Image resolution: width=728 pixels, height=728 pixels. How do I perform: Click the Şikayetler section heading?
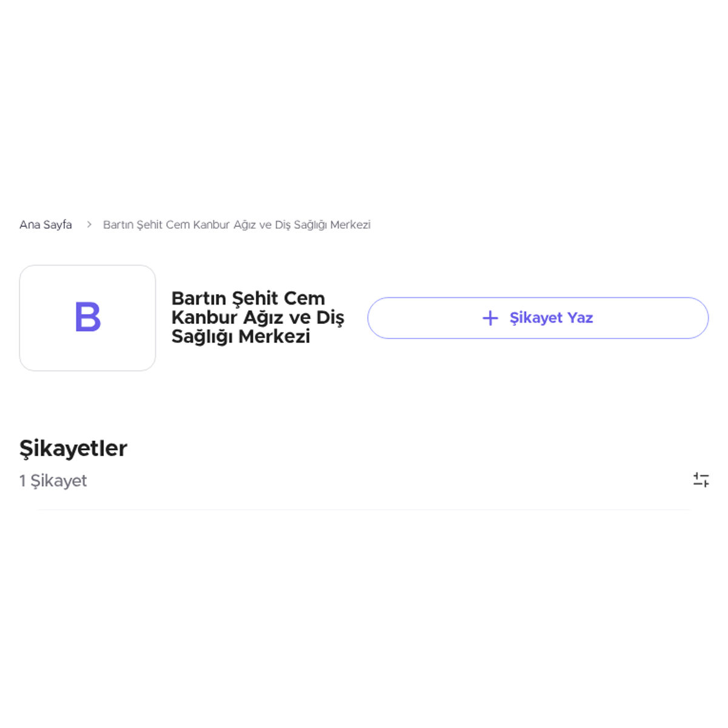tap(73, 448)
